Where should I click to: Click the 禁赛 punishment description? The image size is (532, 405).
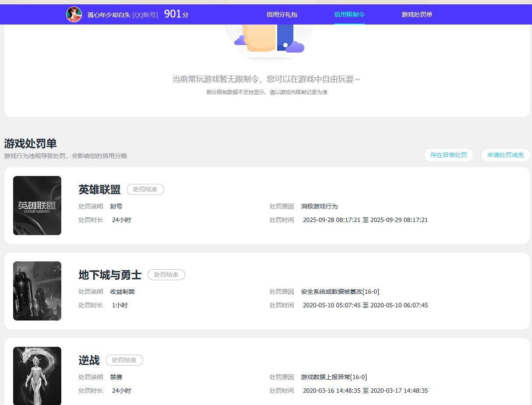(116, 377)
